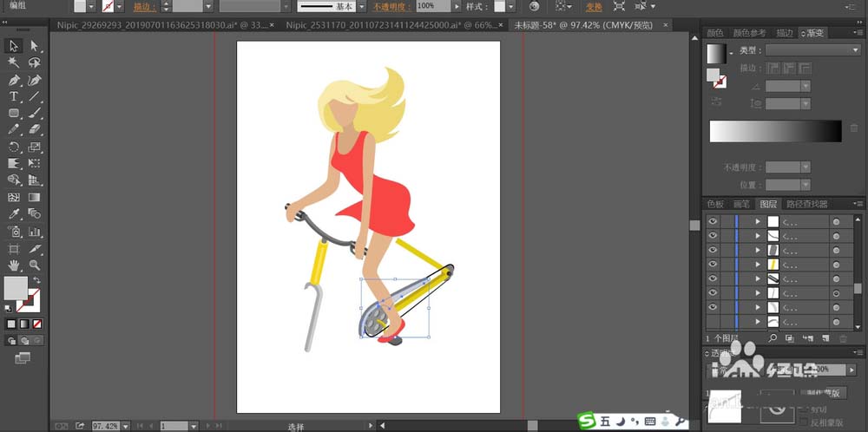
Task: Click the toolbox fill color swatch
Action: [16, 288]
